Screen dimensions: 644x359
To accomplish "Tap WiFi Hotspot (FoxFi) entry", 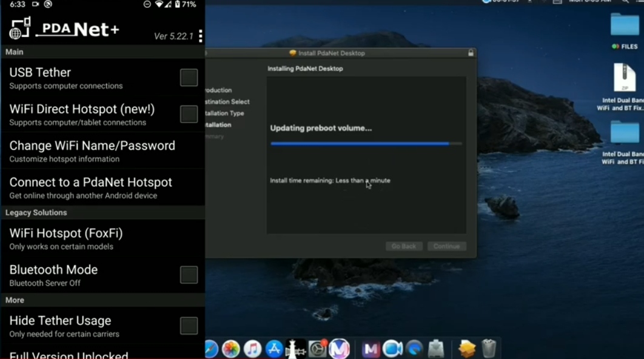I will tap(102, 238).
